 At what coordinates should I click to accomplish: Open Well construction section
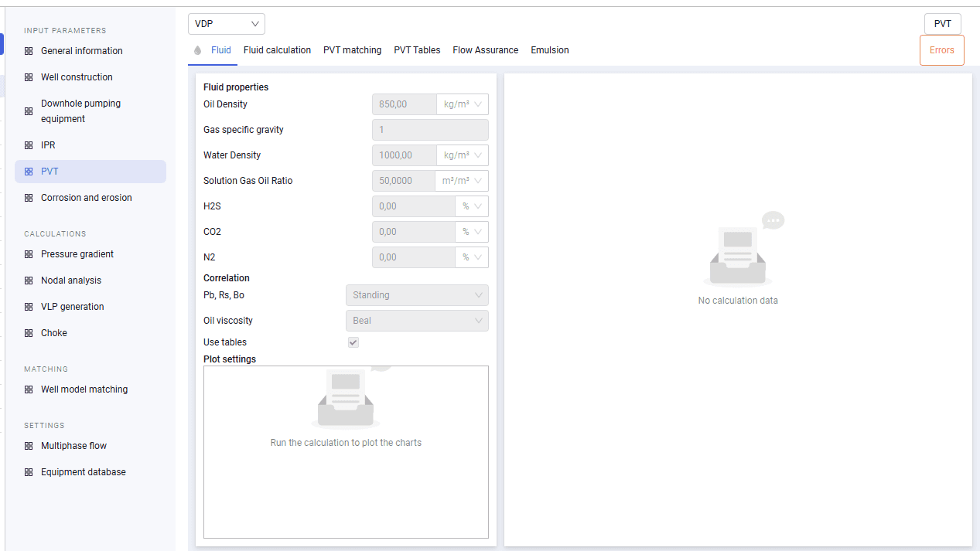[x=90, y=77]
